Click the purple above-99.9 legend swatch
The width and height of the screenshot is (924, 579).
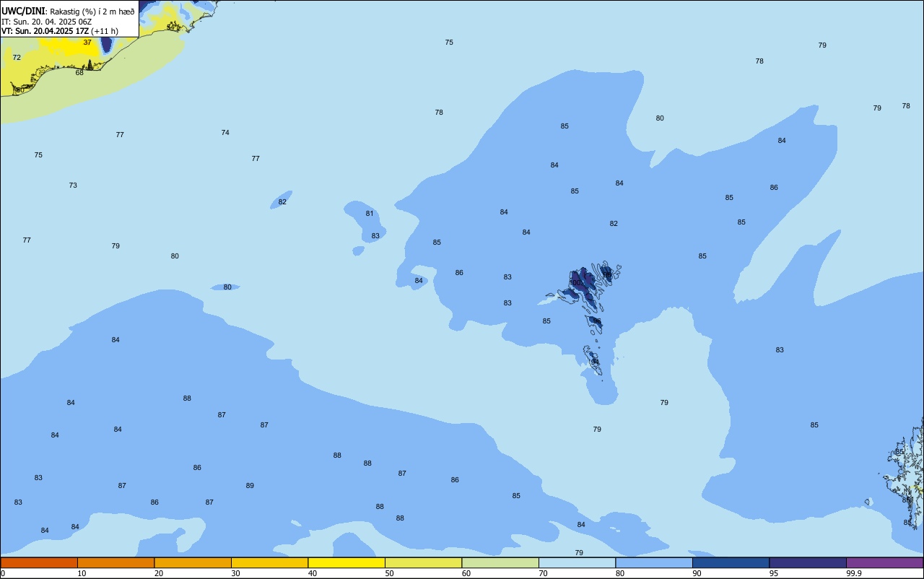click(884, 562)
